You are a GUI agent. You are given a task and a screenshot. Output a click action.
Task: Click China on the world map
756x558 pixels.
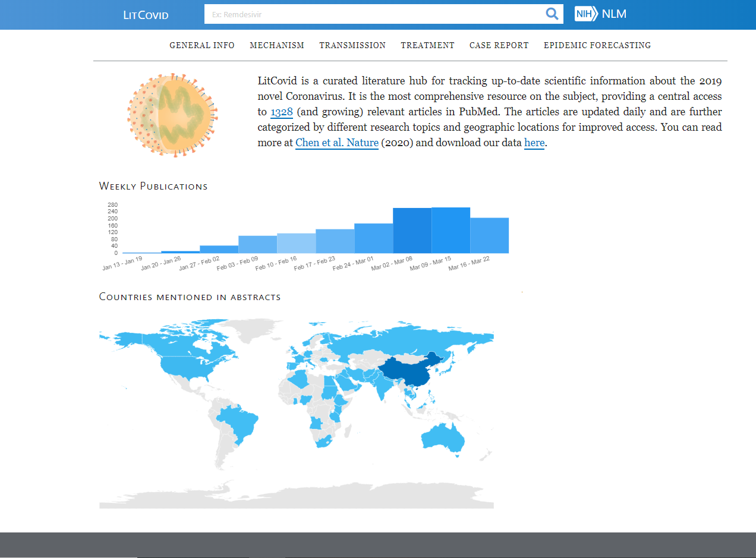410,371
